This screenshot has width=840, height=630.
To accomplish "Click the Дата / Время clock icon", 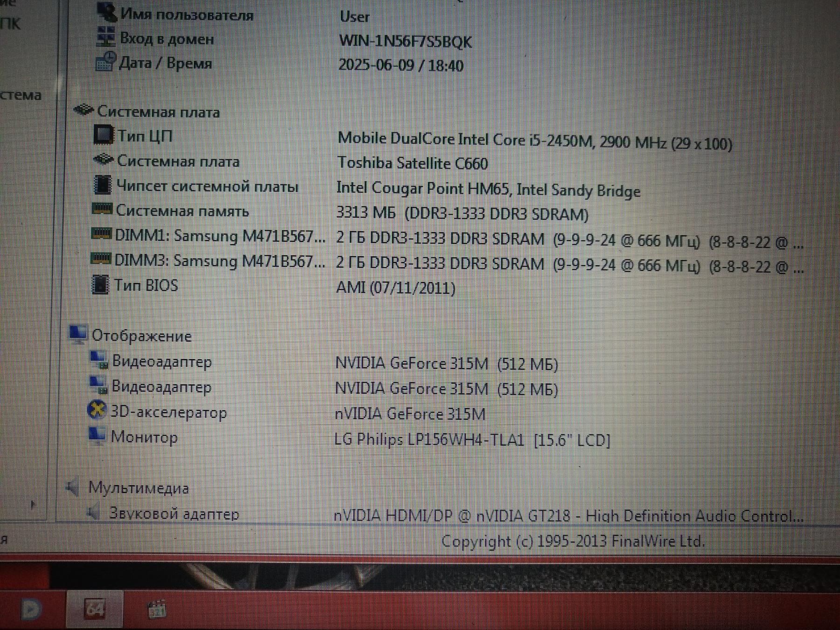I will pyautogui.click(x=105, y=61).
